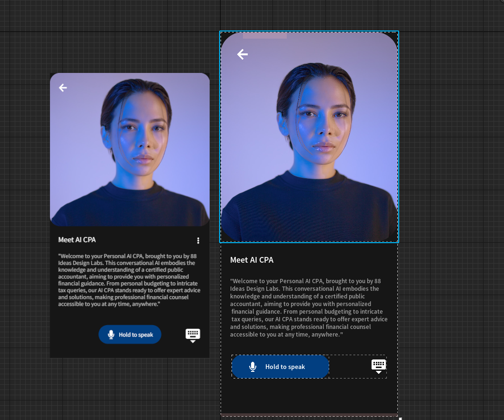Select welcome paragraph in right mockup
504x420 pixels.
coord(309,308)
